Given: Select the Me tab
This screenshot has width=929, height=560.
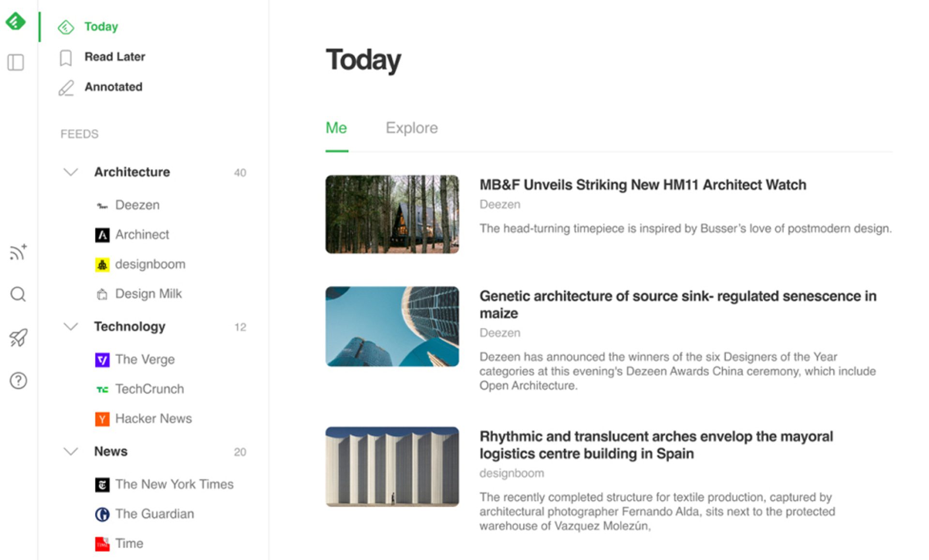Looking at the screenshot, I should click(x=336, y=128).
